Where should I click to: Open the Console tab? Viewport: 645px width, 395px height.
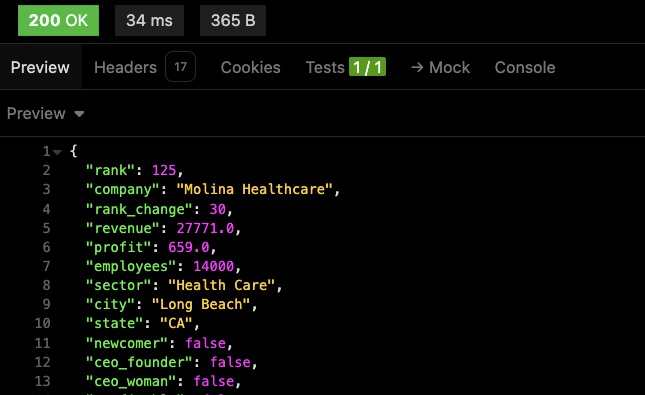(525, 67)
